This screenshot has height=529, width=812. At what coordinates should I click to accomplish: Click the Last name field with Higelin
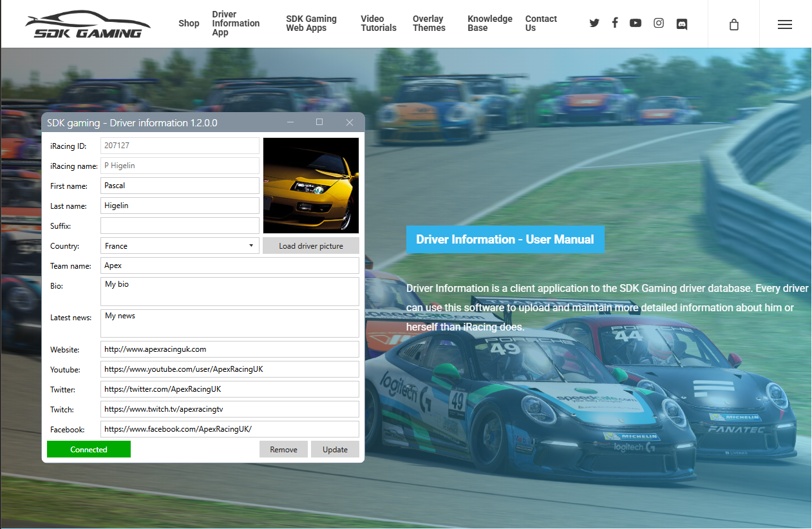(x=180, y=206)
